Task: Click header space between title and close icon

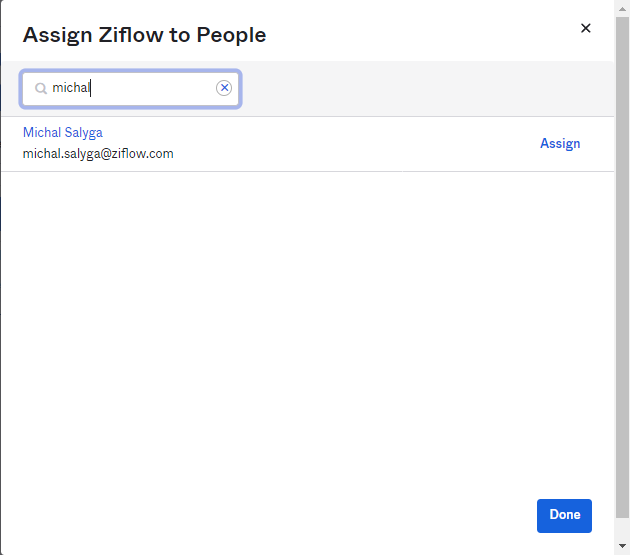Action: [x=420, y=34]
